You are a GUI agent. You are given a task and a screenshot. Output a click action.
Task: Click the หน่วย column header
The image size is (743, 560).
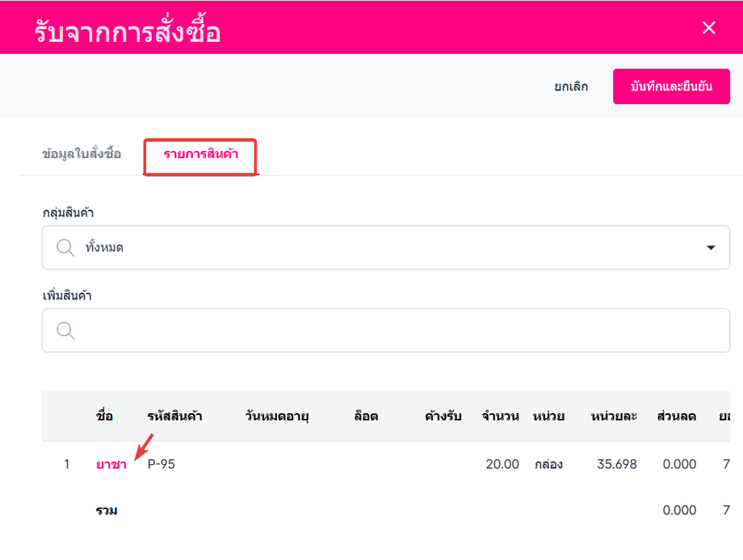pos(548,416)
